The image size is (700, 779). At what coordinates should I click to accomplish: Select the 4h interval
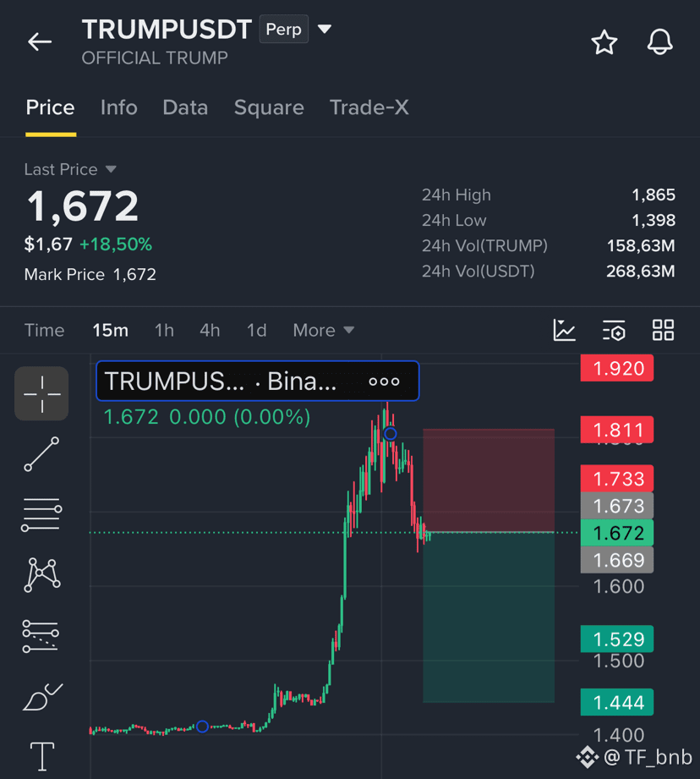[210, 331]
